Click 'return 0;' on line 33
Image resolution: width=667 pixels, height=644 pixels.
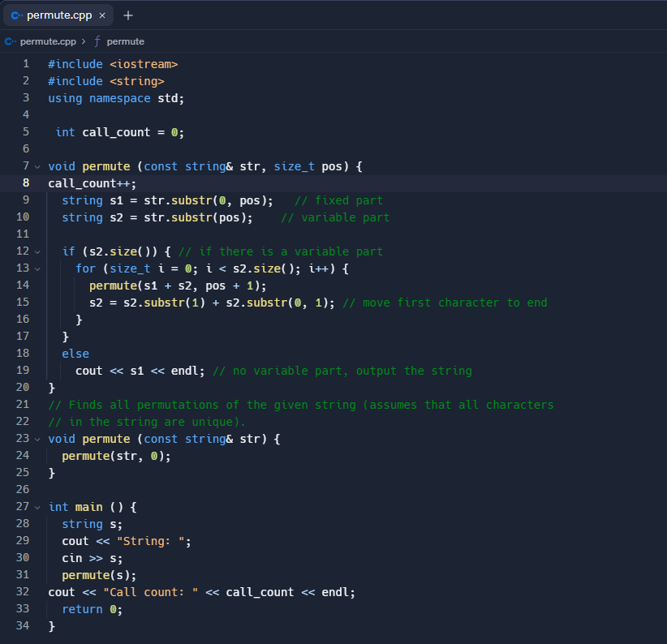click(x=92, y=609)
